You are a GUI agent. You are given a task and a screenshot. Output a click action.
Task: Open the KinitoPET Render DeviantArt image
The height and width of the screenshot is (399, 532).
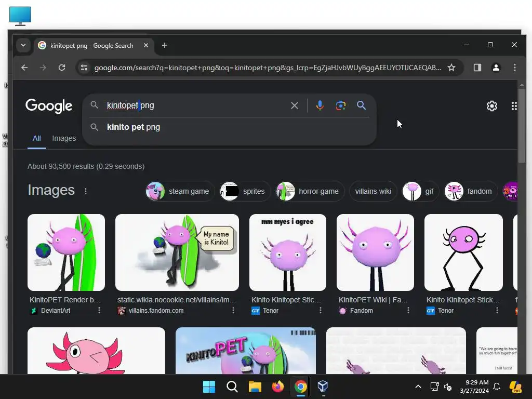pos(66,252)
